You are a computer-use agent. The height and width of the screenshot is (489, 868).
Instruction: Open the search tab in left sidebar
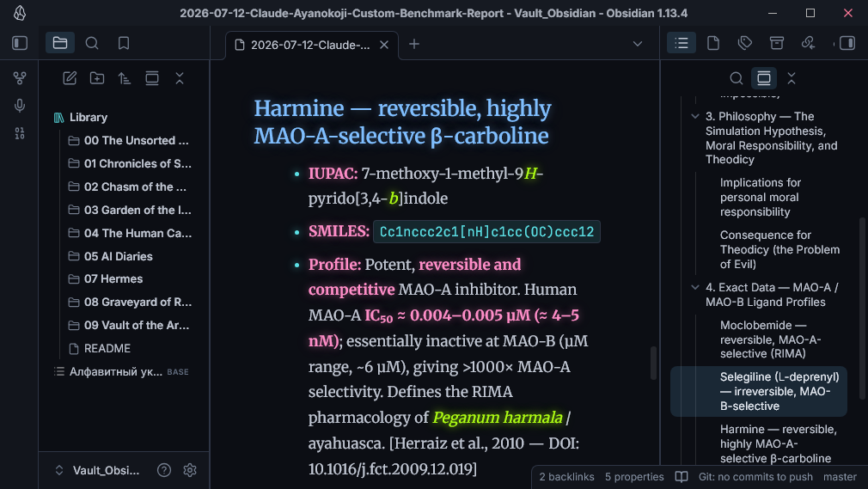tap(92, 43)
